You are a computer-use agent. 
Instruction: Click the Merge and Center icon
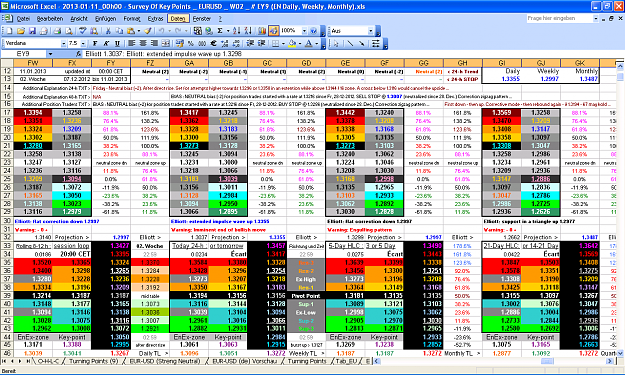(x=165, y=43)
